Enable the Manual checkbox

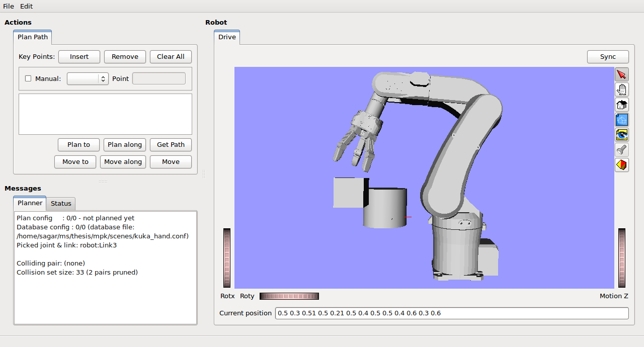[x=28, y=78]
